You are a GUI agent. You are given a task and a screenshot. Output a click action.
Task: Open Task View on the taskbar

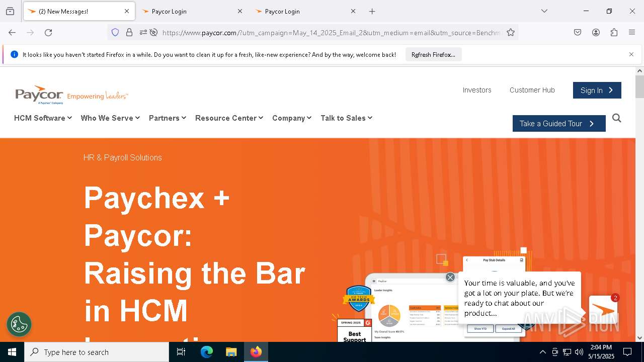pos(181,352)
